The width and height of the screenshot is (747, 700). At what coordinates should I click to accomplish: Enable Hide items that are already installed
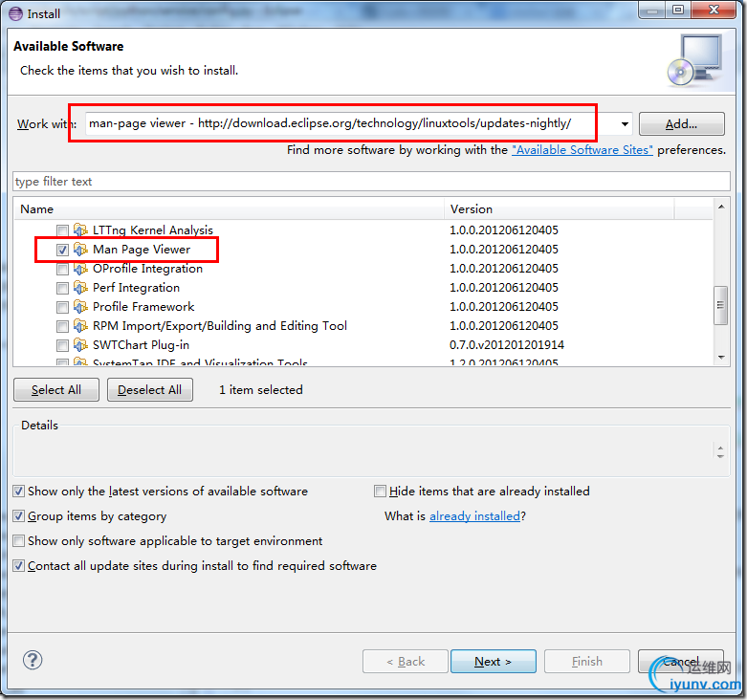380,491
